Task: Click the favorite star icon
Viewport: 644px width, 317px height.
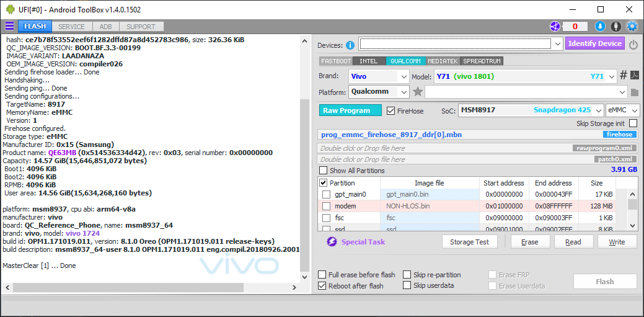Action: pos(418,92)
